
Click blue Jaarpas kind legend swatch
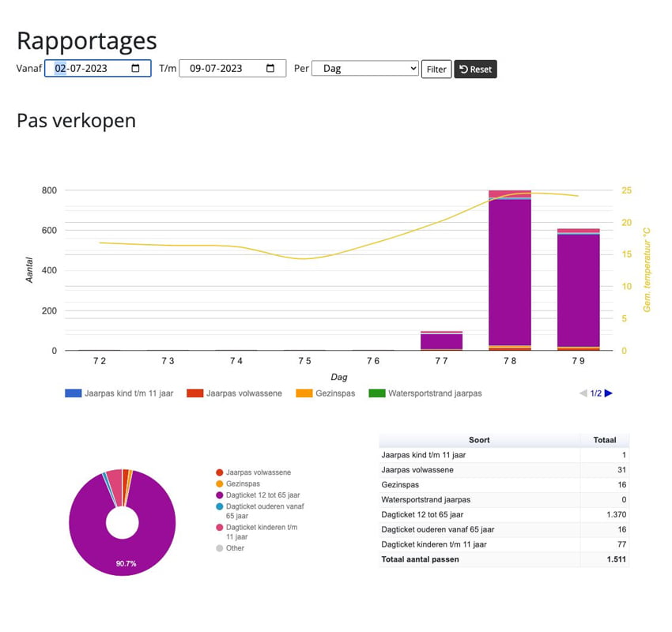pos(74,393)
